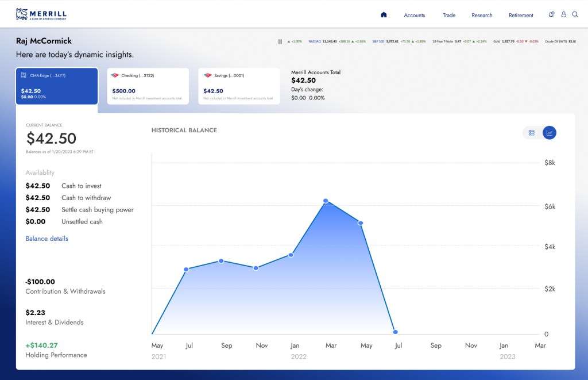Open the user profile icon
The height and width of the screenshot is (380, 588).
(x=563, y=15)
